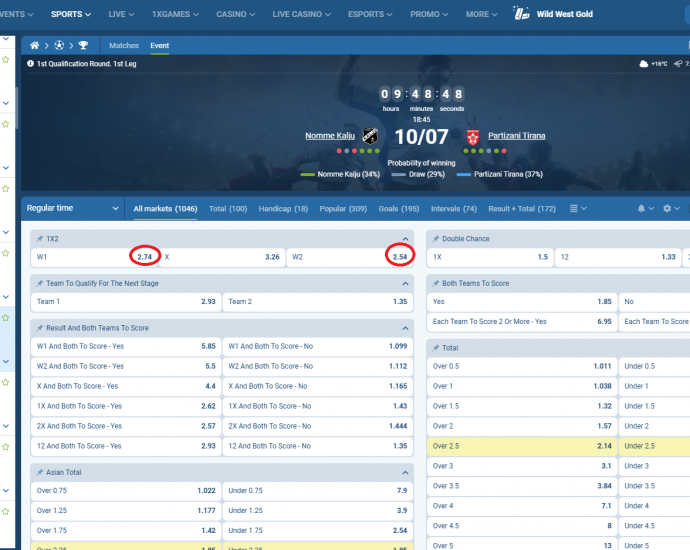Change markets list layout icon
The height and width of the screenshot is (550, 690).
[574, 209]
